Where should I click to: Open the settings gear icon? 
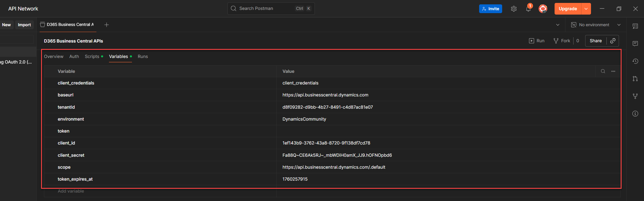[x=514, y=9]
